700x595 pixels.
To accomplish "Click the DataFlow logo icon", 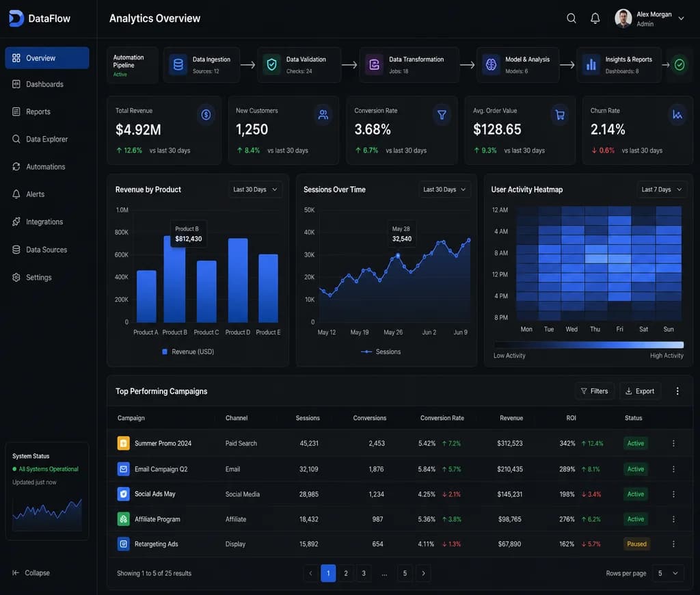I will click(x=16, y=18).
